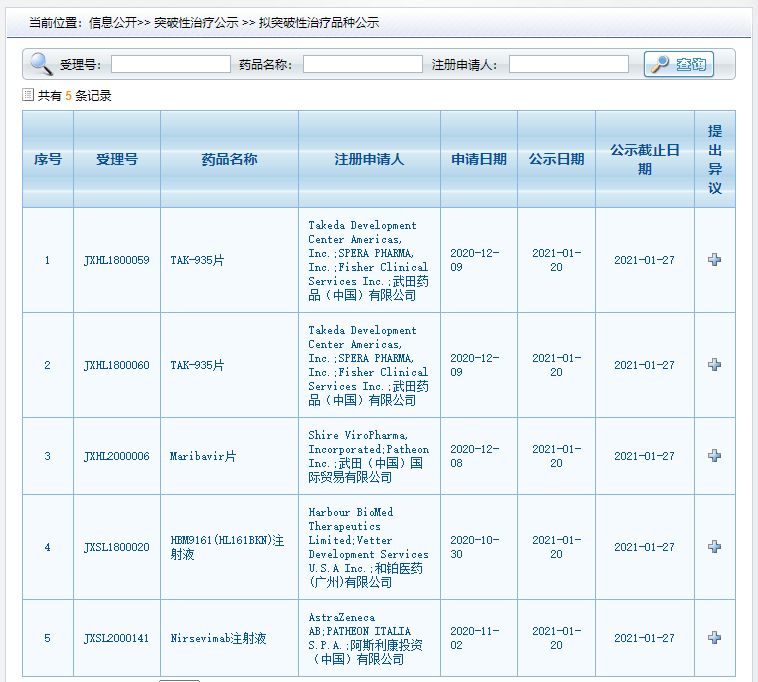Image resolution: width=758 pixels, height=682 pixels.
Task: Click TAK-935片 in row 2
Action: coord(197,365)
